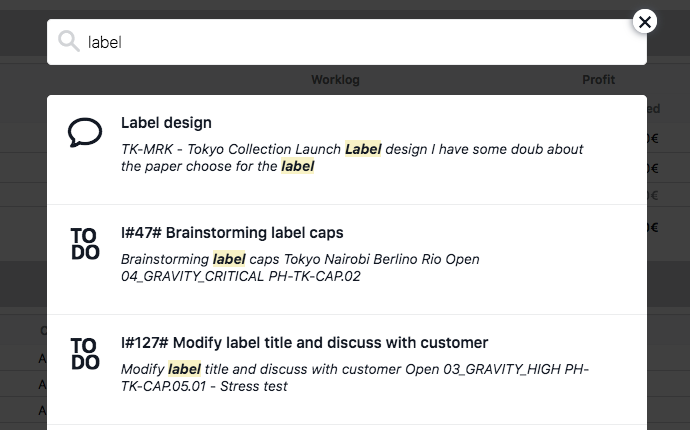The image size is (690, 430).
Task: Open 'I#47# Brainstorming label caps' result
Action: pos(232,233)
